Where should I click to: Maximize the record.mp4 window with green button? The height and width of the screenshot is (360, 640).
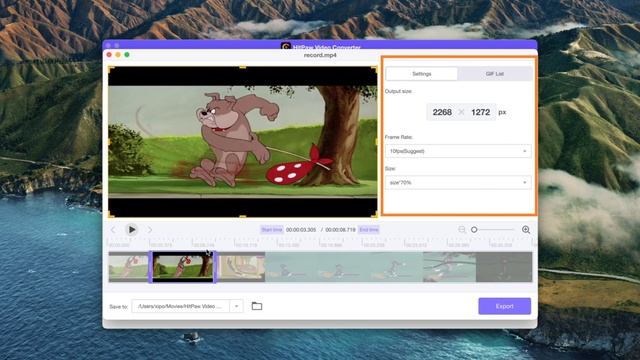[x=127, y=55]
